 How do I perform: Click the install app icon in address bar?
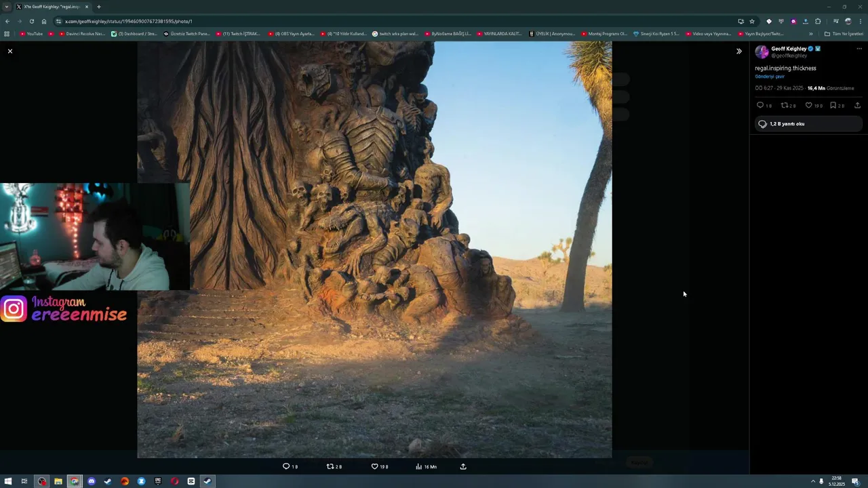741,21
